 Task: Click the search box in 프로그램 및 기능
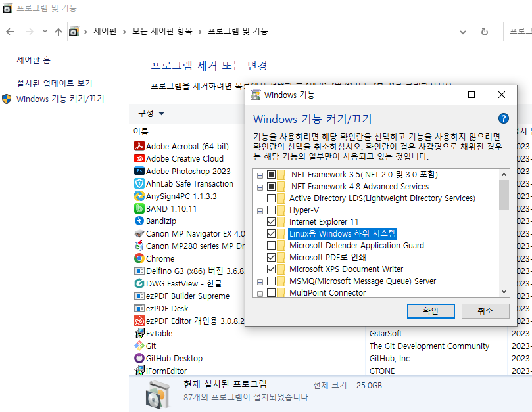[x=518, y=32]
